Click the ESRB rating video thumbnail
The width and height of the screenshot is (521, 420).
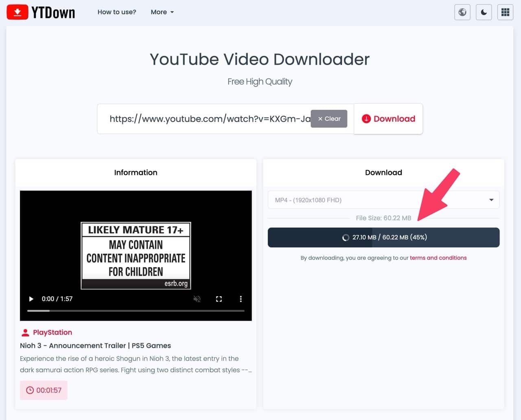click(136, 256)
